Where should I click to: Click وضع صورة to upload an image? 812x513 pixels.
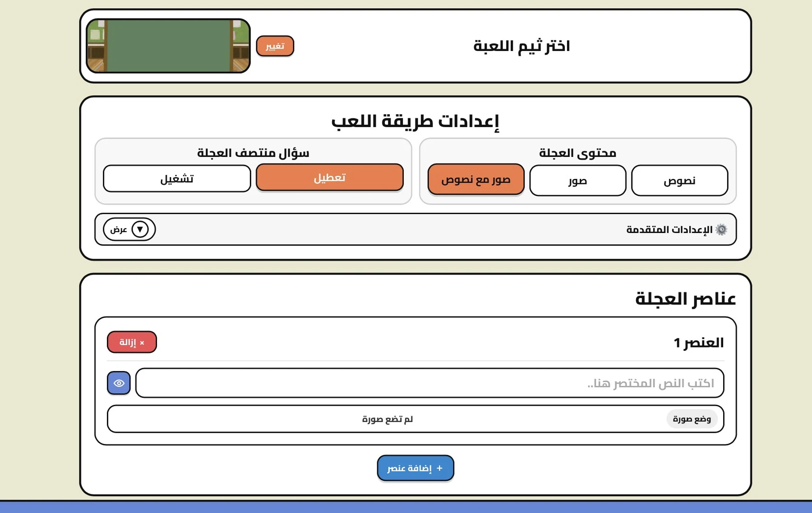coord(692,419)
